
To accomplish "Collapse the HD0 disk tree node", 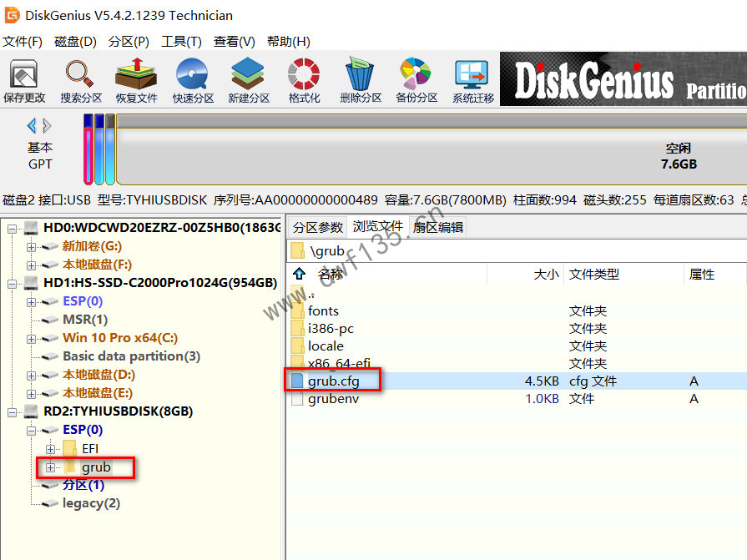I will pyautogui.click(x=13, y=229).
